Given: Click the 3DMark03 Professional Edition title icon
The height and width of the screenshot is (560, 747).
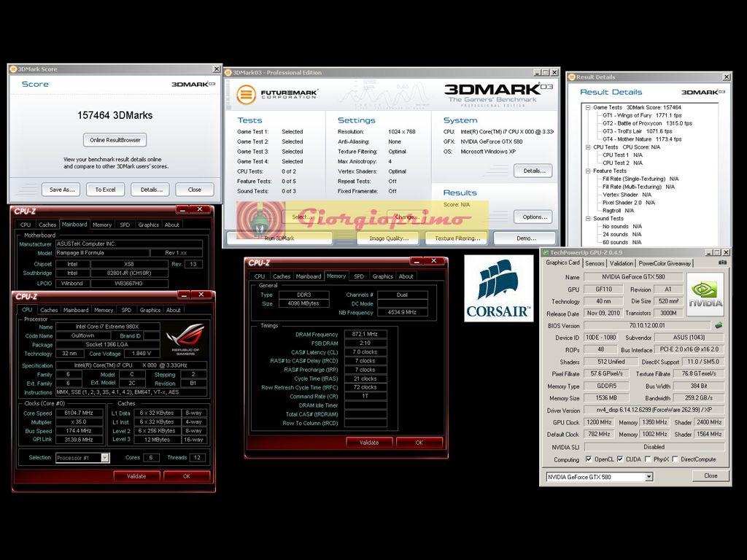Looking at the screenshot, I should 228,72.
